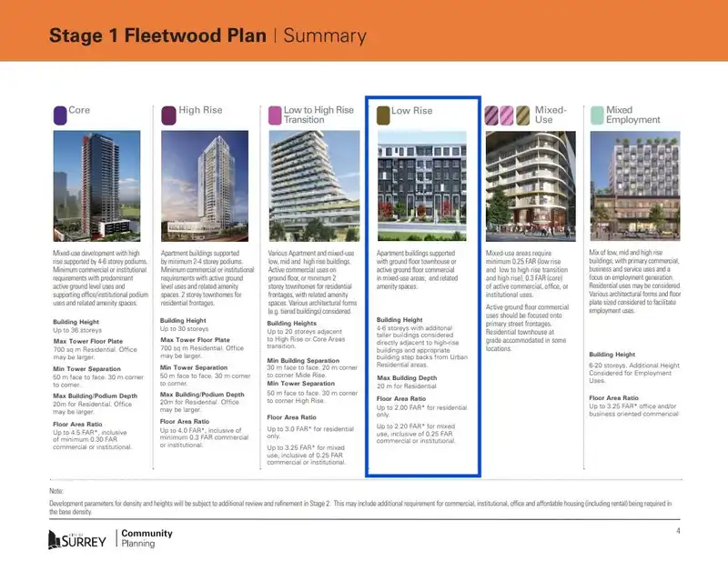Click the Community Planning label
The height and width of the screenshot is (561, 728).
[147, 538]
